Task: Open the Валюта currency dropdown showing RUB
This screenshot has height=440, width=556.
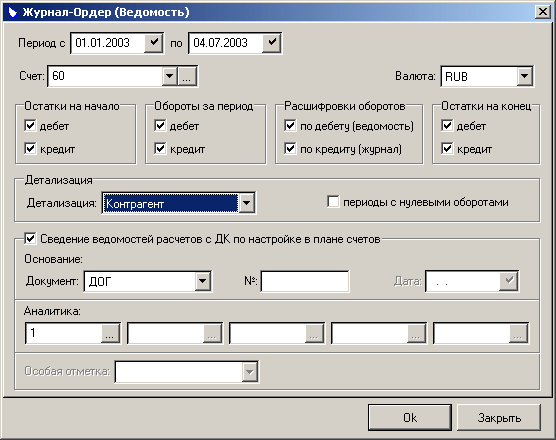Action: 524,76
